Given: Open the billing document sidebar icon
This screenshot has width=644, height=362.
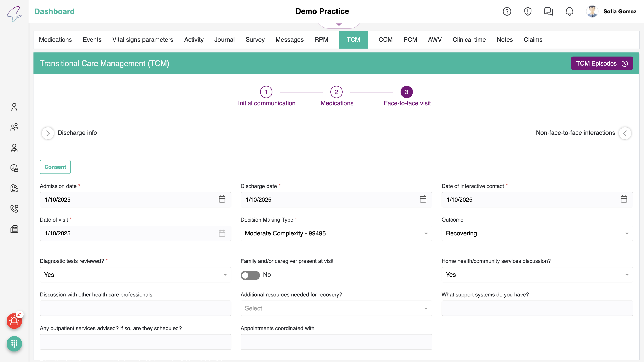Looking at the screenshot, I should coord(14,188).
